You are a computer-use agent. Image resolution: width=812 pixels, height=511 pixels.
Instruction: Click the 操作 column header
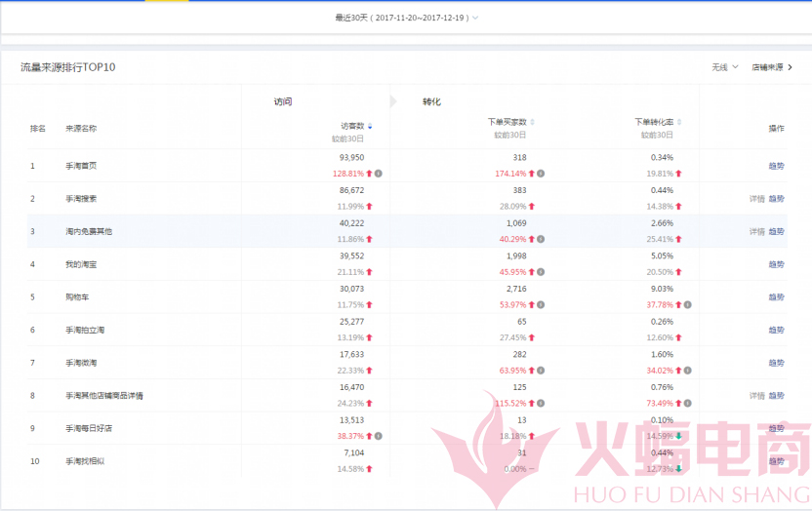[776, 129]
